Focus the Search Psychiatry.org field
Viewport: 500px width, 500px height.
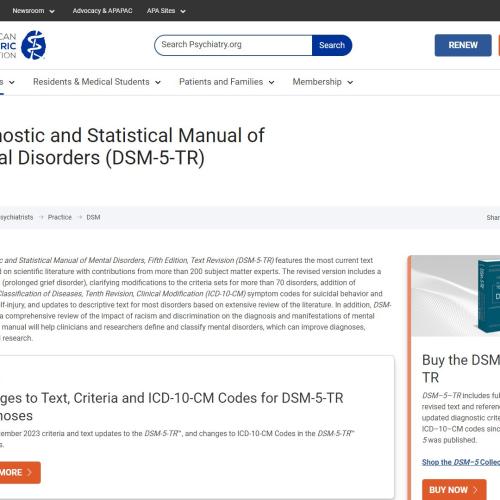coord(233,45)
